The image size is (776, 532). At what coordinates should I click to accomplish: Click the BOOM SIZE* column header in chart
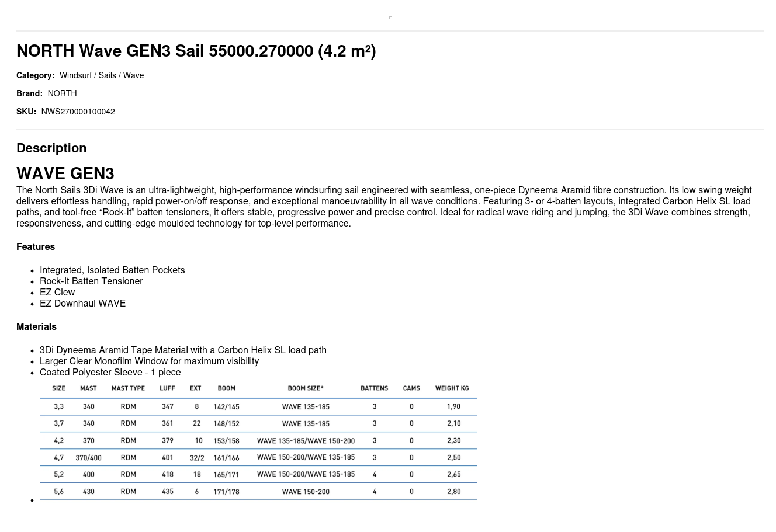tap(305, 388)
